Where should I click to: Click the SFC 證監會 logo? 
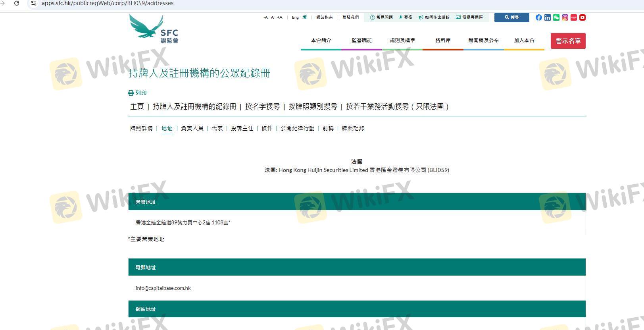(x=154, y=29)
